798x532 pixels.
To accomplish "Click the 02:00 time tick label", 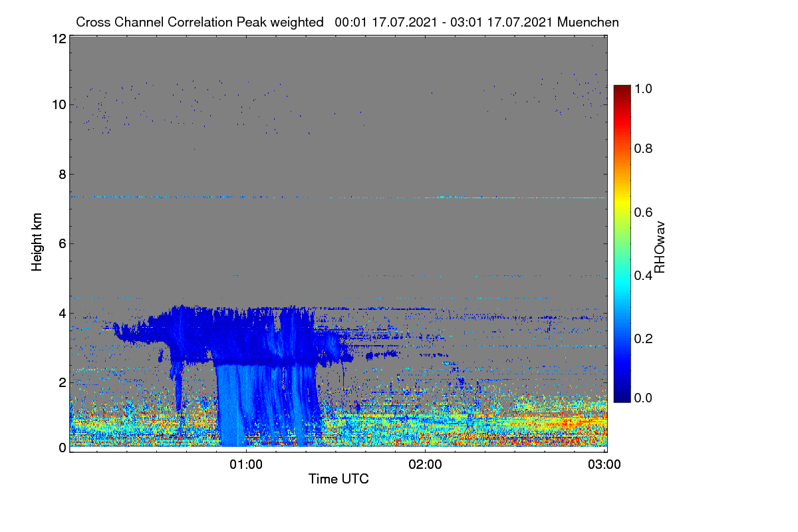I will [426, 464].
